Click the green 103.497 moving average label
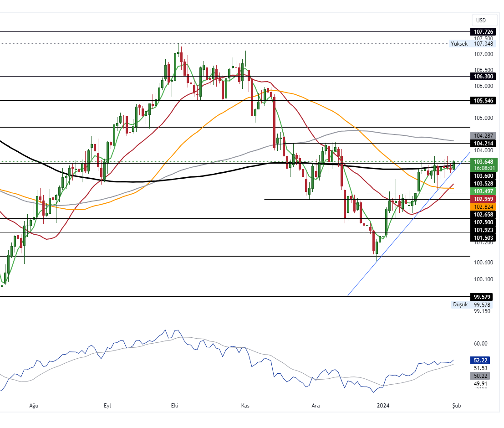Image resolution: width=504 pixels, height=428 pixels. coord(484,191)
